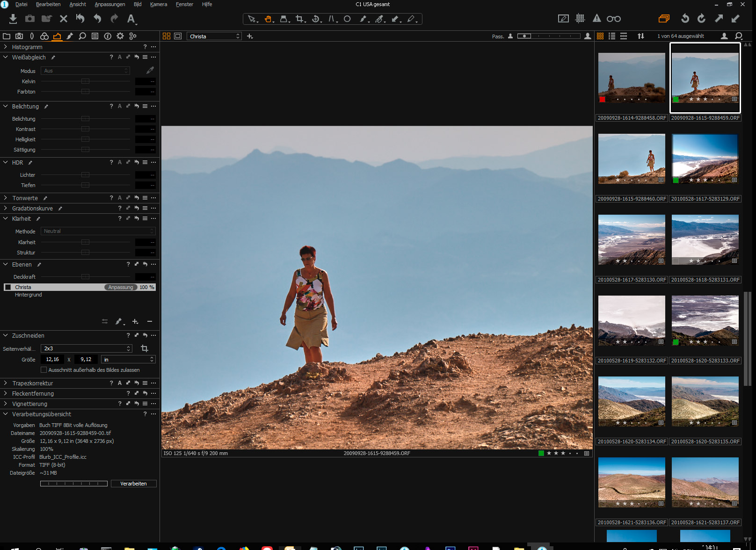756x550 pixels.
Task: Toggle the Christa layer checkbox
Action: tap(8, 287)
